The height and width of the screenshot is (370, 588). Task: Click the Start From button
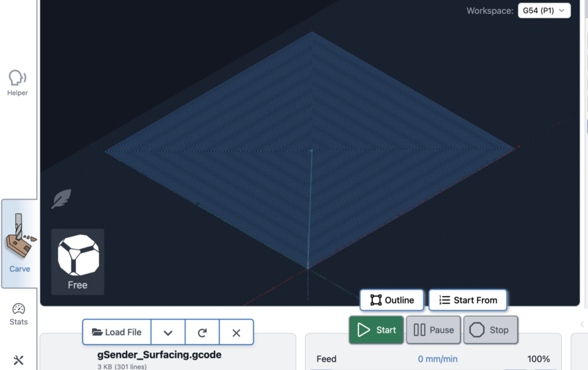click(x=468, y=300)
